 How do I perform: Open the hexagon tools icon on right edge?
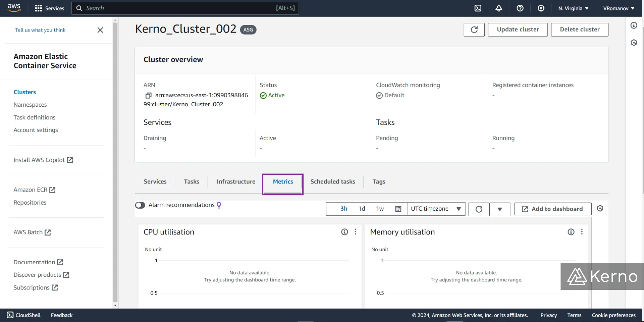[634, 43]
